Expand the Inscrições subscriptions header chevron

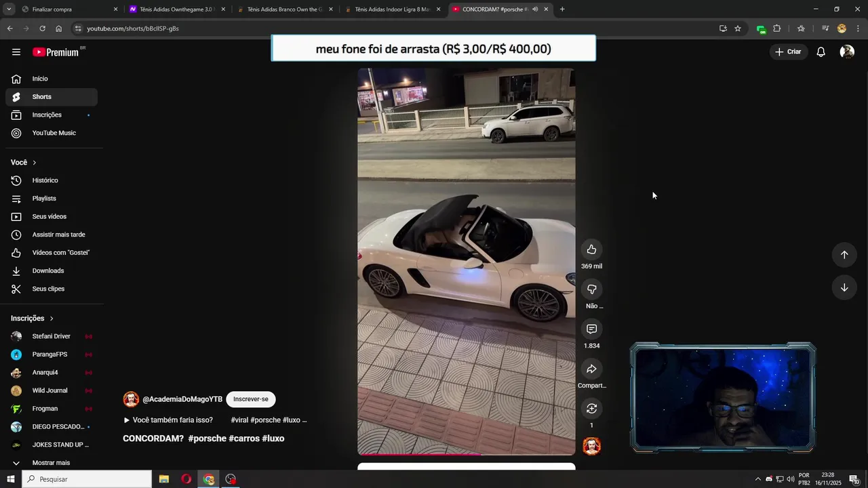51,319
